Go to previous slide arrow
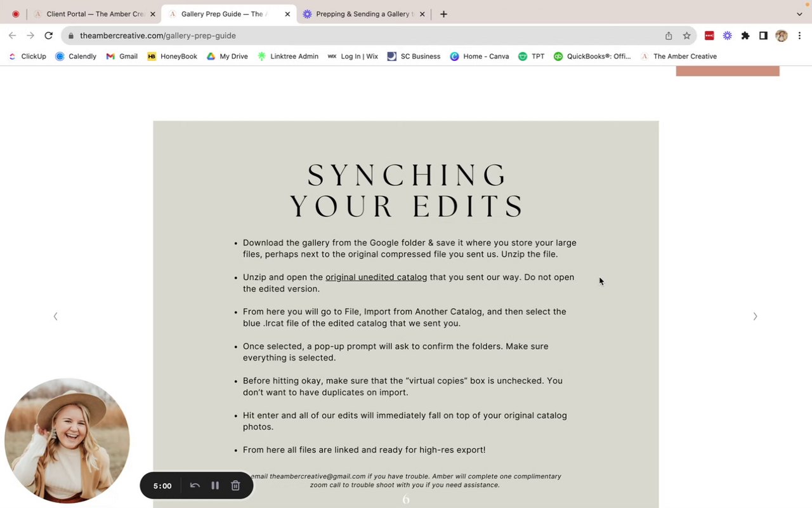The image size is (812, 508). pos(55,316)
